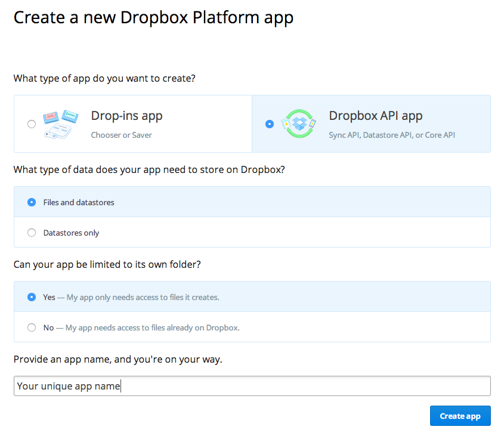Click the Sync API, Datastore API, or Core API subtitle
Screen dimensions: 504x442
click(x=392, y=135)
